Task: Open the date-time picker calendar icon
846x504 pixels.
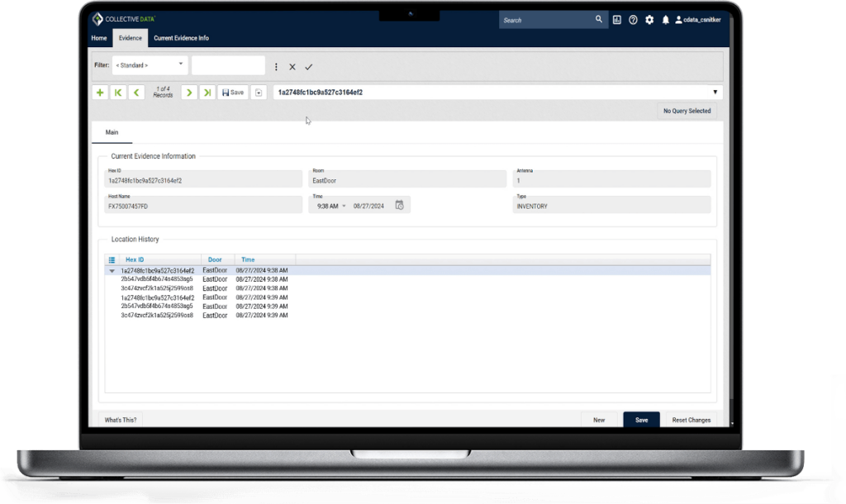Action: (x=399, y=206)
